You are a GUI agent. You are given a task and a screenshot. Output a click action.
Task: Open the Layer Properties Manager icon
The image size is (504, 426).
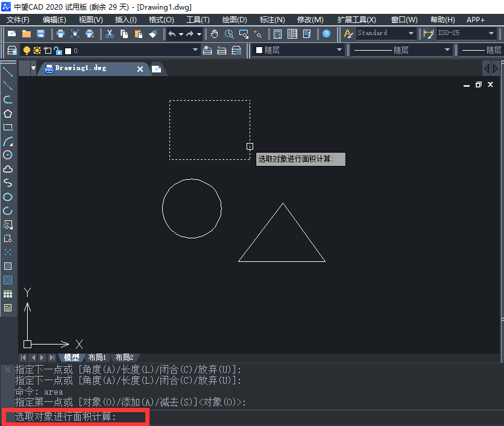[x=12, y=51]
